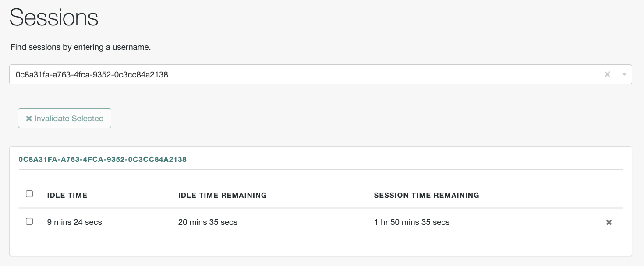Open session link 0C8A31FA-A763-4FCA-9352-0C3CC84A2138
This screenshot has height=266, width=644.
(x=103, y=159)
